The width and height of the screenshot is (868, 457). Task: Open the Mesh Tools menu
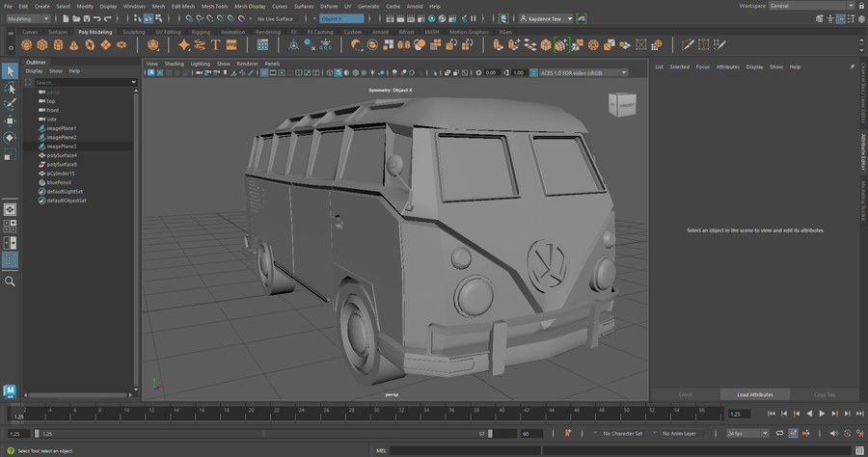coord(212,6)
